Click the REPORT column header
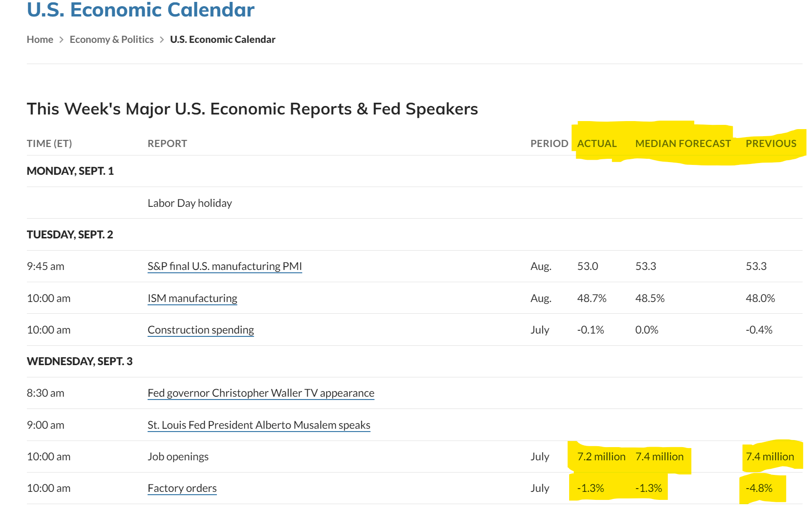812x506 pixels. (167, 144)
